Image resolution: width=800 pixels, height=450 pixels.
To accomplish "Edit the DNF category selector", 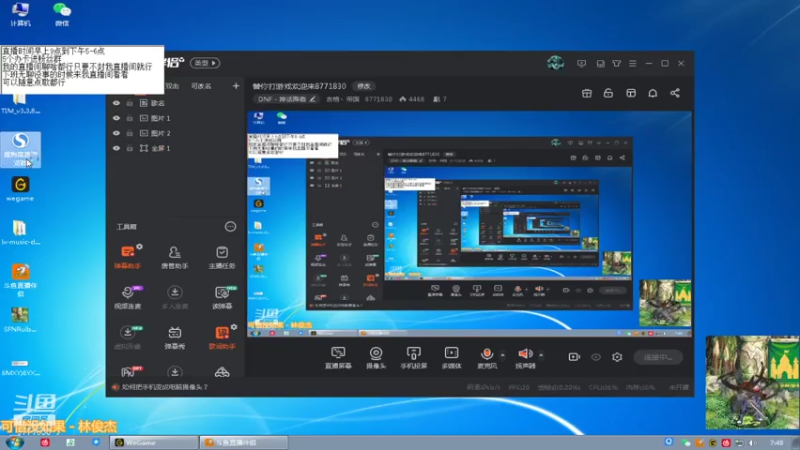I will tap(287, 99).
